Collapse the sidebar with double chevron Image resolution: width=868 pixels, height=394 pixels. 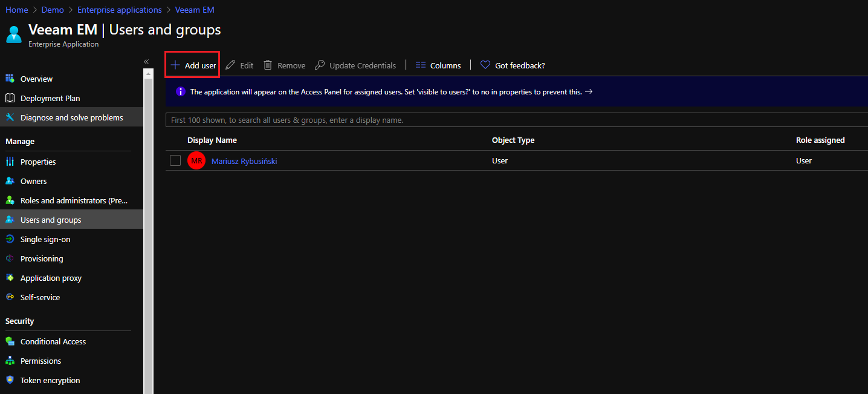click(x=146, y=62)
